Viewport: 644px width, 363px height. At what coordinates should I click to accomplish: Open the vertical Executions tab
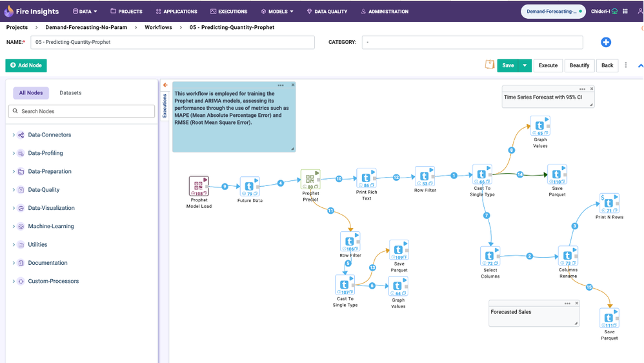tap(165, 106)
